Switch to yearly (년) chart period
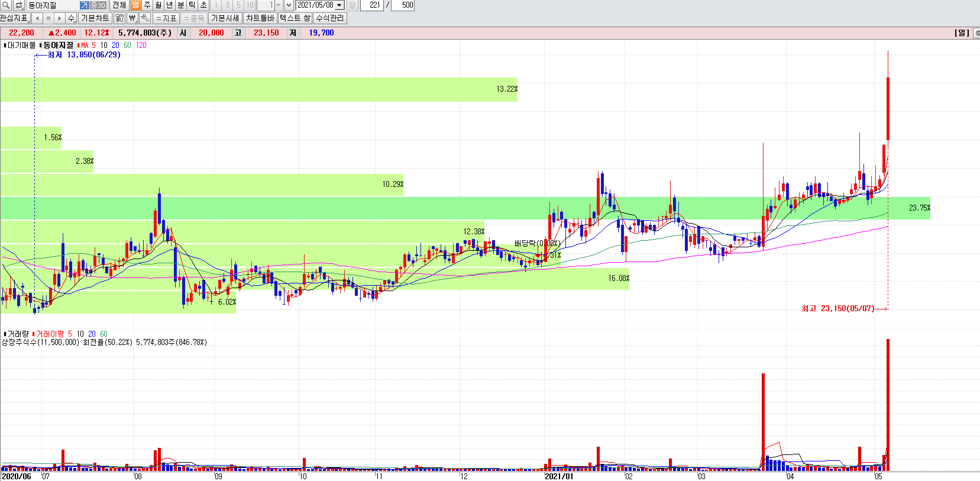980x481 pixels. [170, 5]
